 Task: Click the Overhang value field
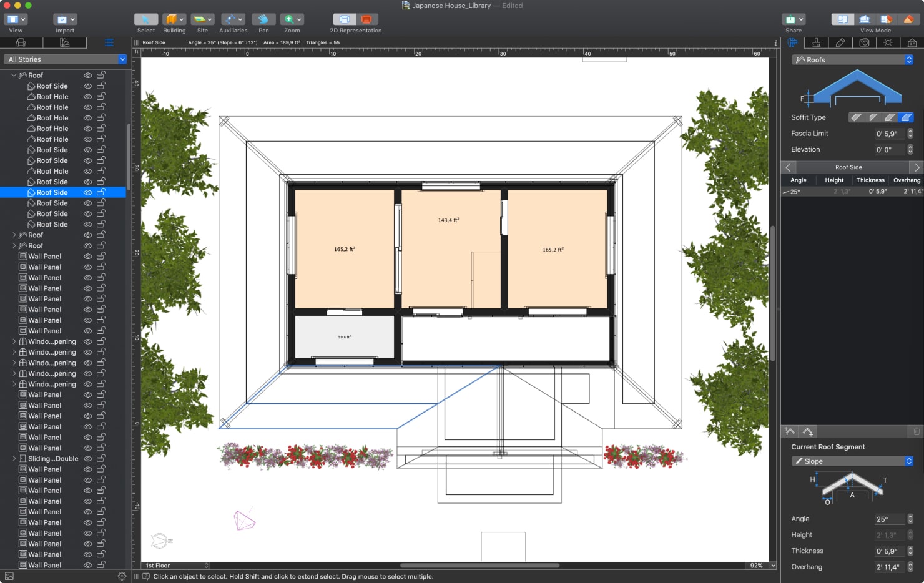coord(890,567)
